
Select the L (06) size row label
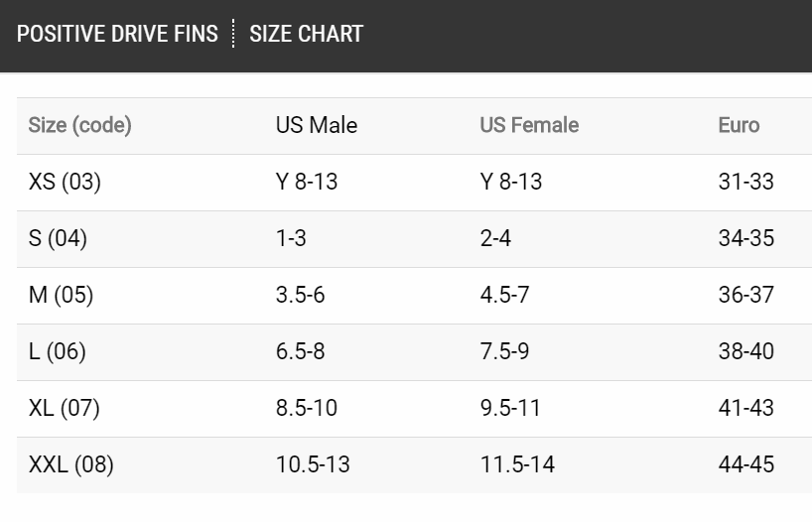58,352
